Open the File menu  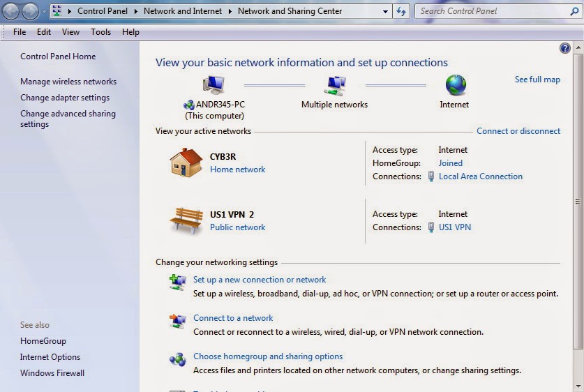(20, 32)
